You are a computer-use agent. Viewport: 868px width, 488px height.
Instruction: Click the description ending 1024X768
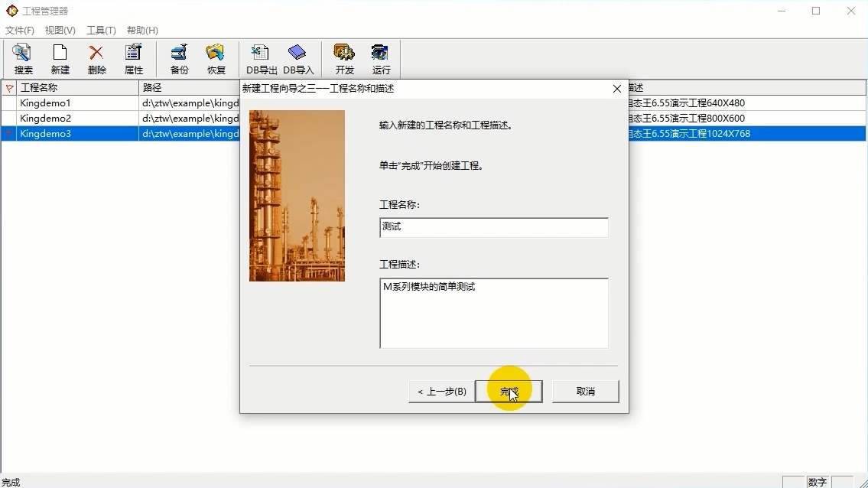pos(690,134)
